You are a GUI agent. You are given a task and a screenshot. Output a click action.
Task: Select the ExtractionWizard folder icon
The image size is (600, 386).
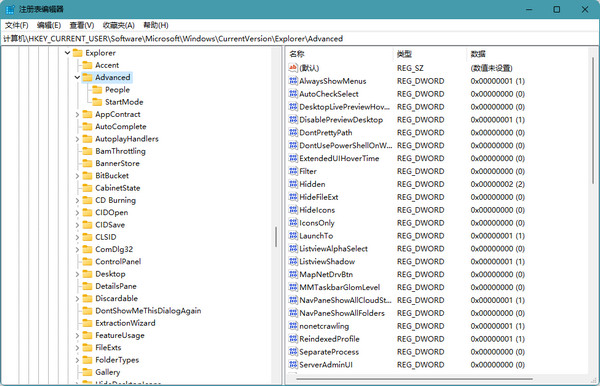(x=88, y=323)
